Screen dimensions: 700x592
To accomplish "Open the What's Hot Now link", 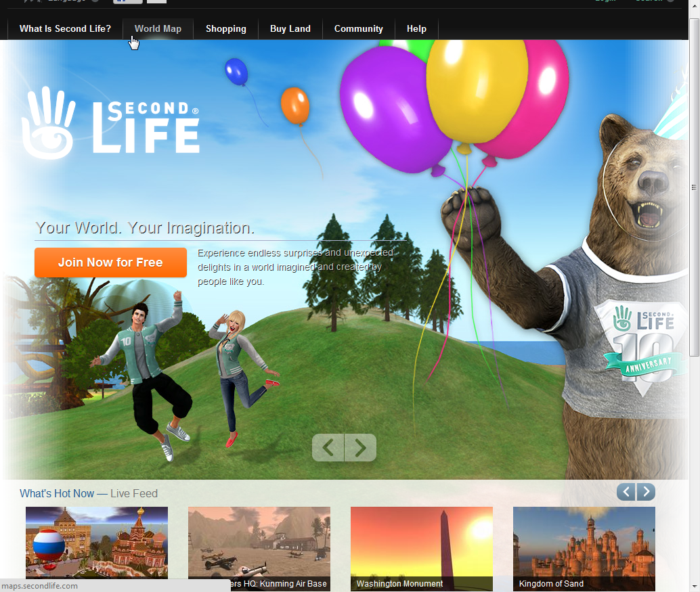I will [57, 493].
